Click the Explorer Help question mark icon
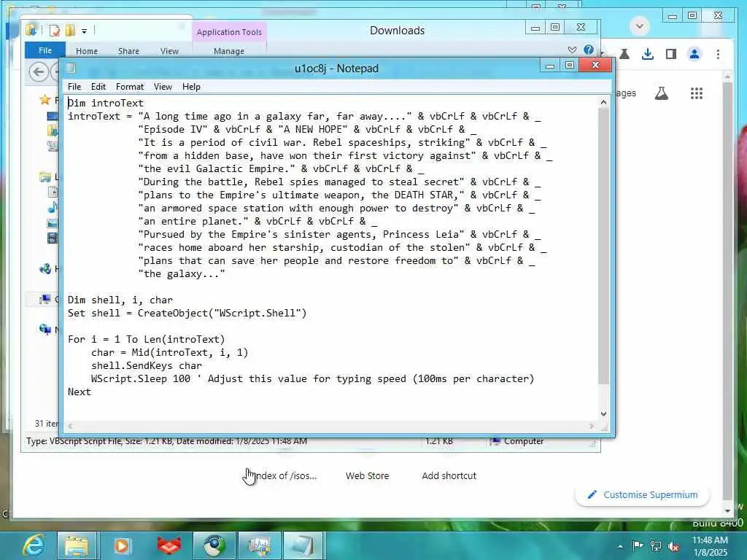747x560 pixels. [x=589, y=50]
